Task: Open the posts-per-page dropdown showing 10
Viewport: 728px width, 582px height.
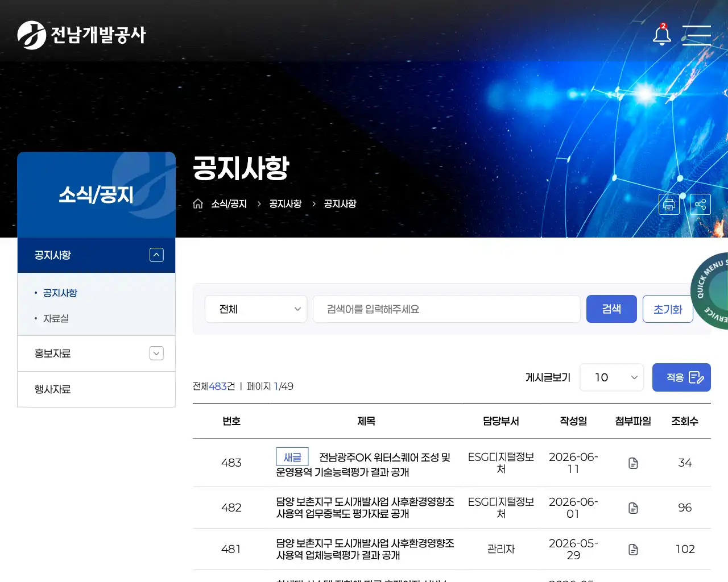Action: 612,377
